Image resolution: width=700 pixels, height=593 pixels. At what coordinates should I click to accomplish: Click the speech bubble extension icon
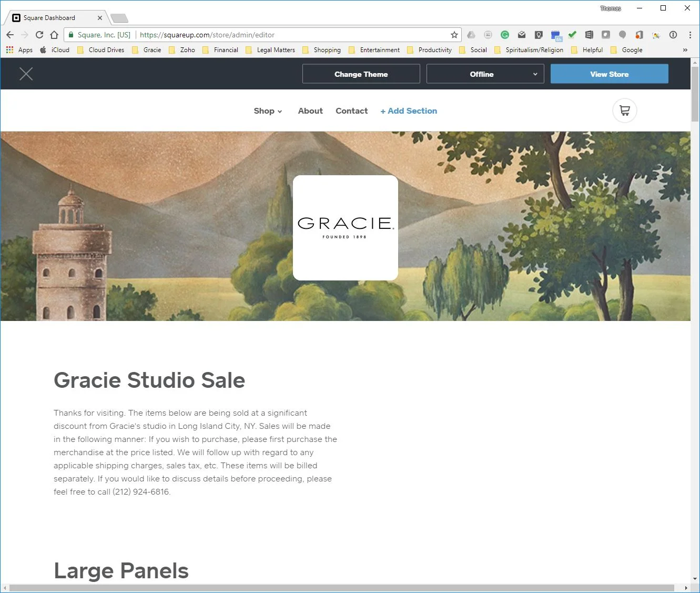(623, 35)
